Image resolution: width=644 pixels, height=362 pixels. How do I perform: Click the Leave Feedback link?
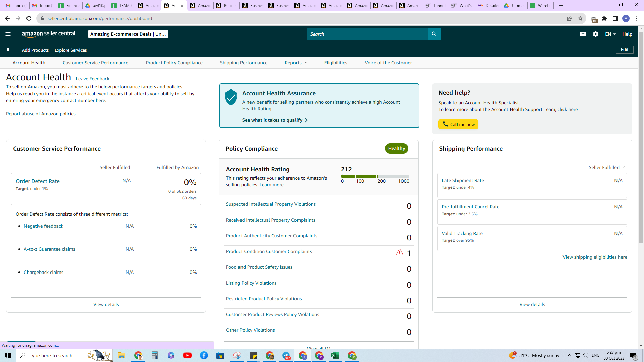point(93,79)
